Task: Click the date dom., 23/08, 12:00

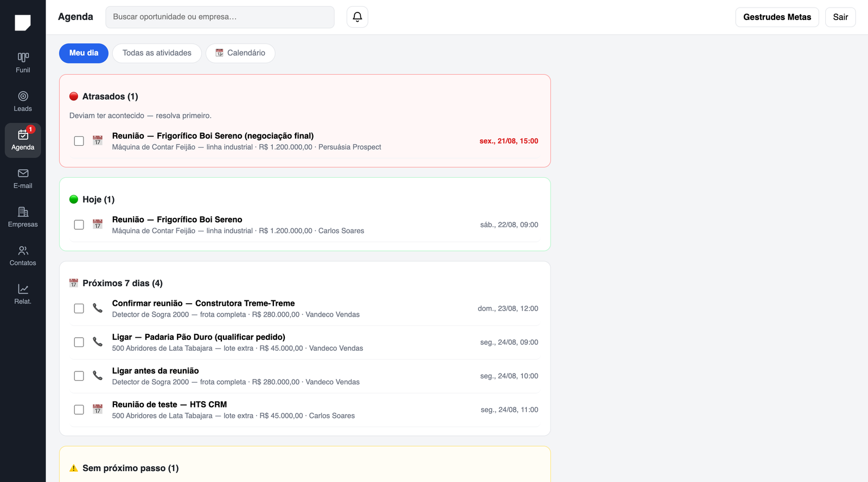Action: click(508, 309)
